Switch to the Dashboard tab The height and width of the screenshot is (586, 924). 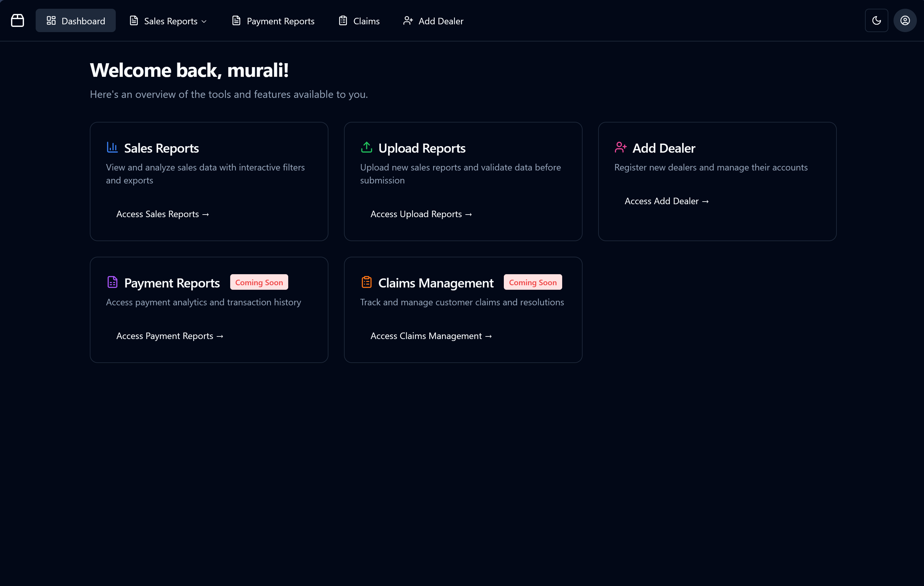[x=75, y=20]
